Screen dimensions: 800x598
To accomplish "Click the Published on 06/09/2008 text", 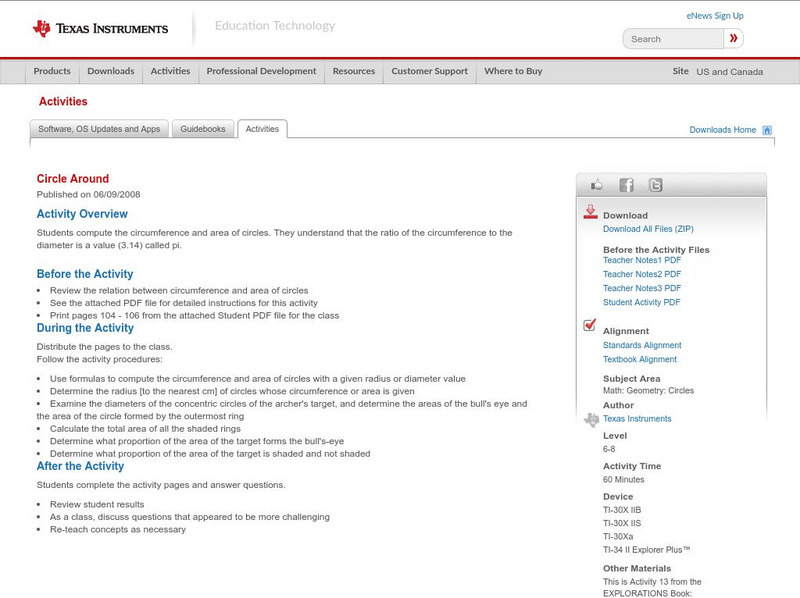I will (x=88, y=194).
